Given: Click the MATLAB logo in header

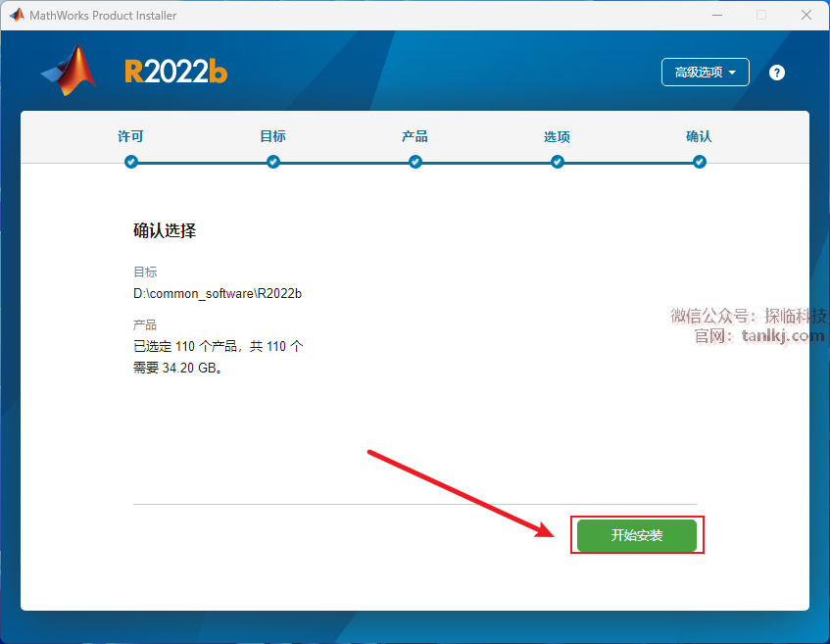Looking at the screenshot, I should click(69, 71).
